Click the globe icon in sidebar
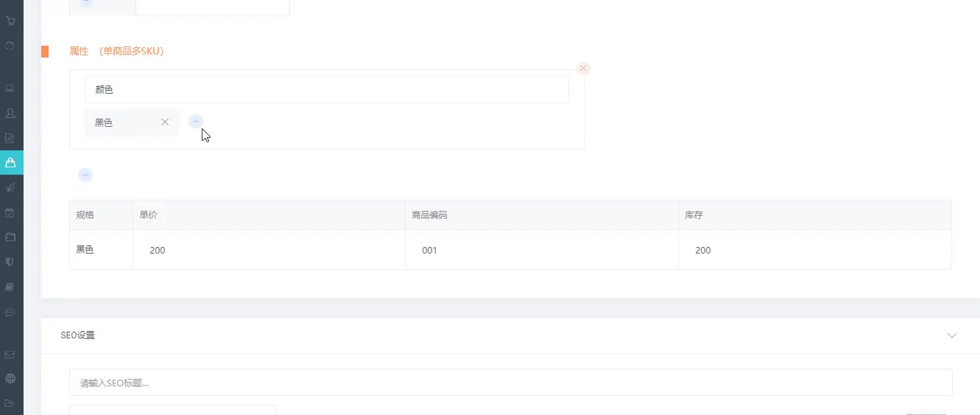This screenshot has width=980, height=415. click(x=10, y=379)
